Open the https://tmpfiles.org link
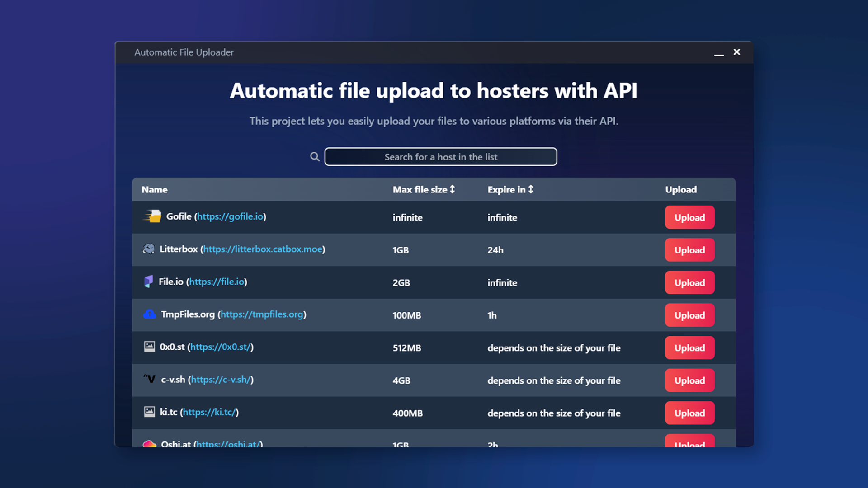The image size is (868, 488). [262, 314]
